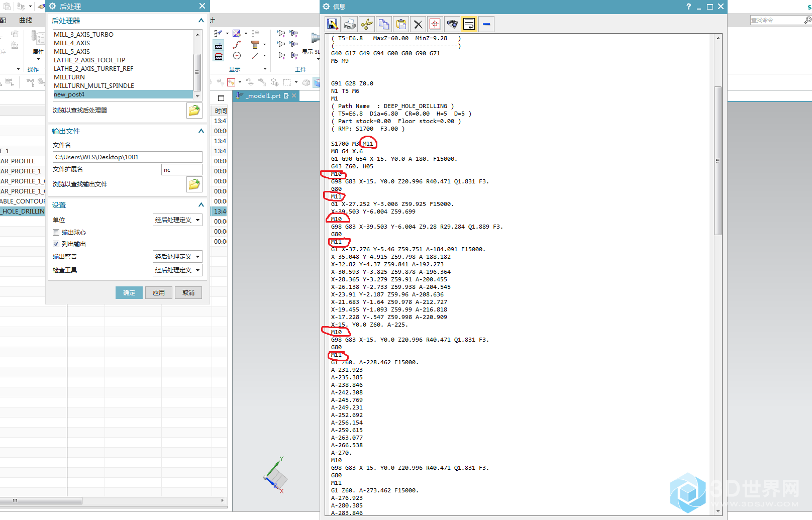Click the tool path spline curve icon
Screen dimensions: 812x520
237,44
